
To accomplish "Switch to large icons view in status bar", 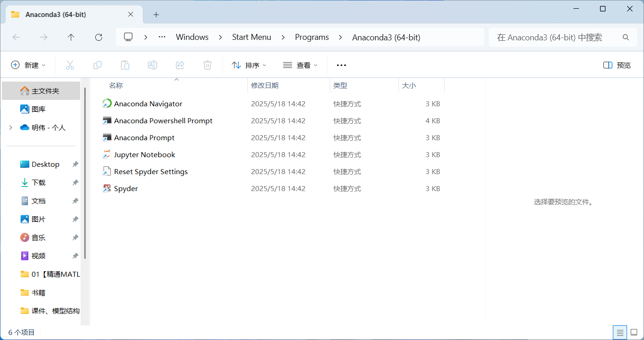I will click(x=634, y=332).
